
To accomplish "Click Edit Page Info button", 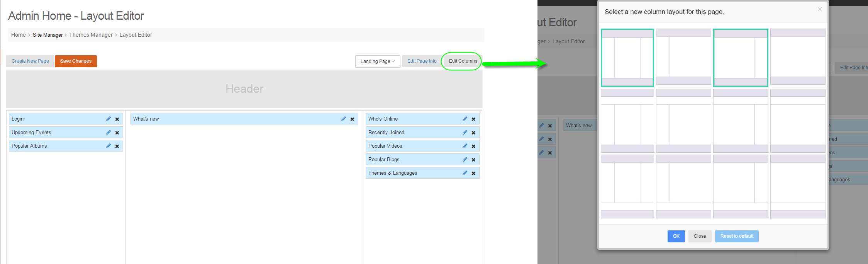I will point(422,61).
